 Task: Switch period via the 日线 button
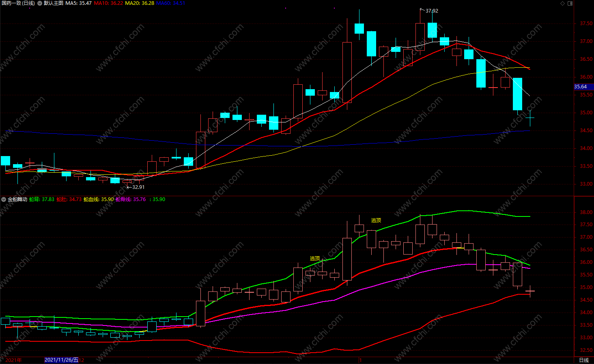[584, 360]
